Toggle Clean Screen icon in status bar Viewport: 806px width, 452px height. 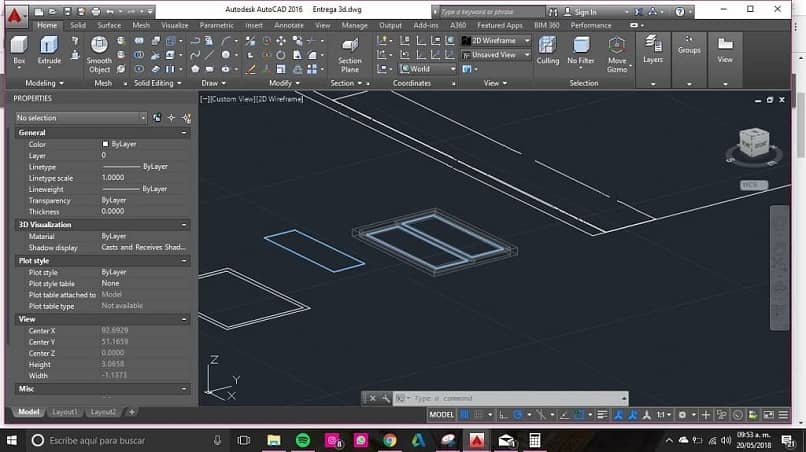click(x=768, y=414)
